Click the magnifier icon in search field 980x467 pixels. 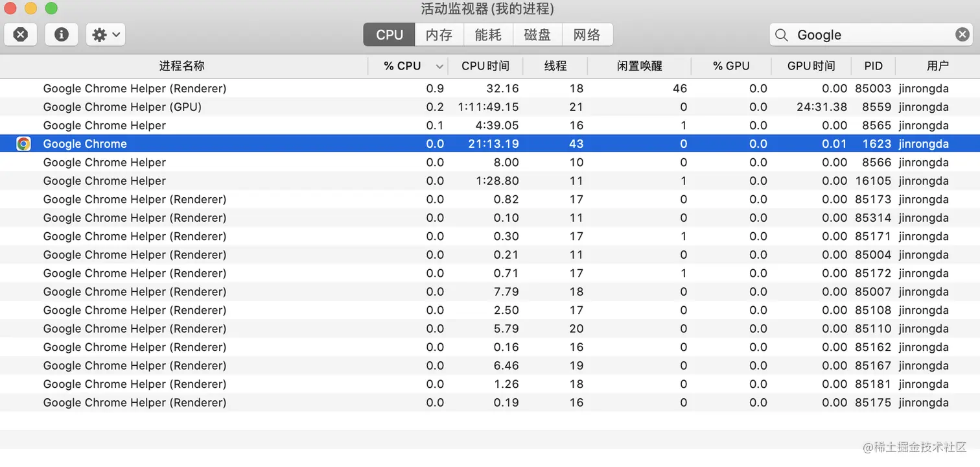click(x=782, y=35)
